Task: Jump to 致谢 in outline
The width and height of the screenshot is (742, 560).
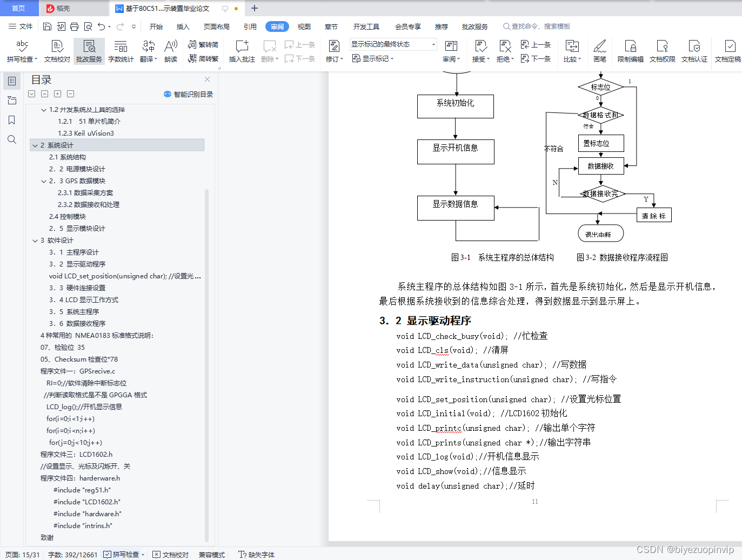Action: (47, 538)
